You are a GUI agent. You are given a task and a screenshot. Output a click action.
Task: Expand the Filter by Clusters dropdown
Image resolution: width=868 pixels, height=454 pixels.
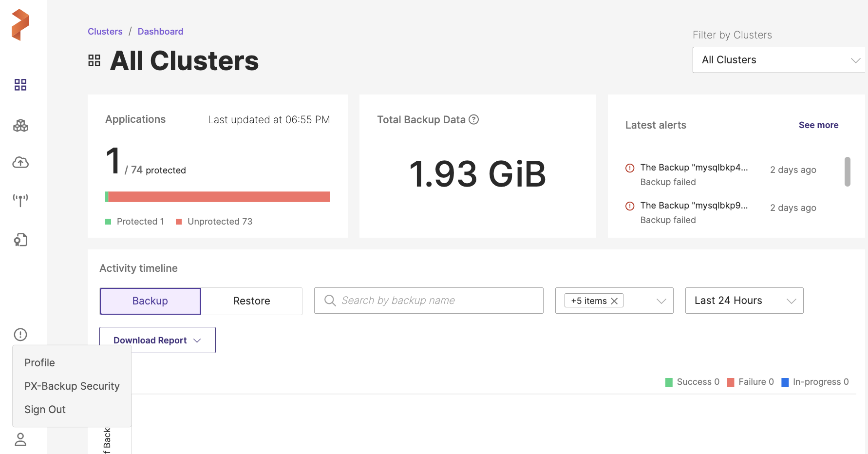(x=778, y=60)
